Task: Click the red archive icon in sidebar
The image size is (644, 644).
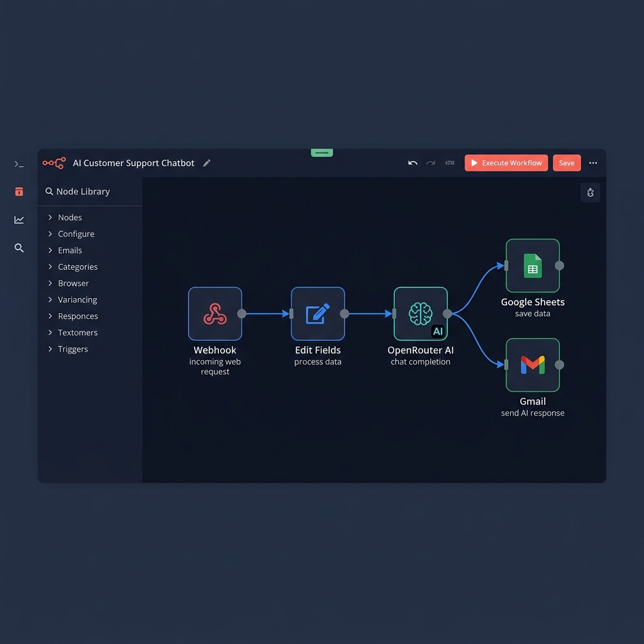Action: pos(19,191)
